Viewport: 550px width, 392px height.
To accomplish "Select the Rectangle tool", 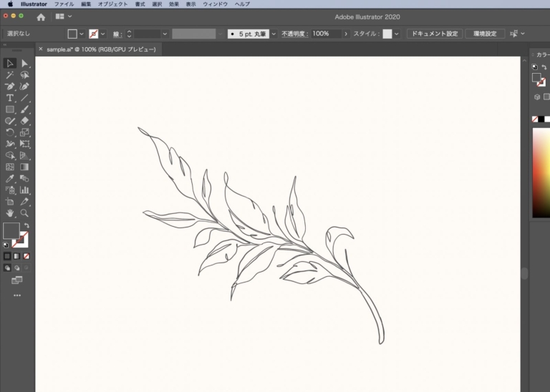I will coord(10,109).
